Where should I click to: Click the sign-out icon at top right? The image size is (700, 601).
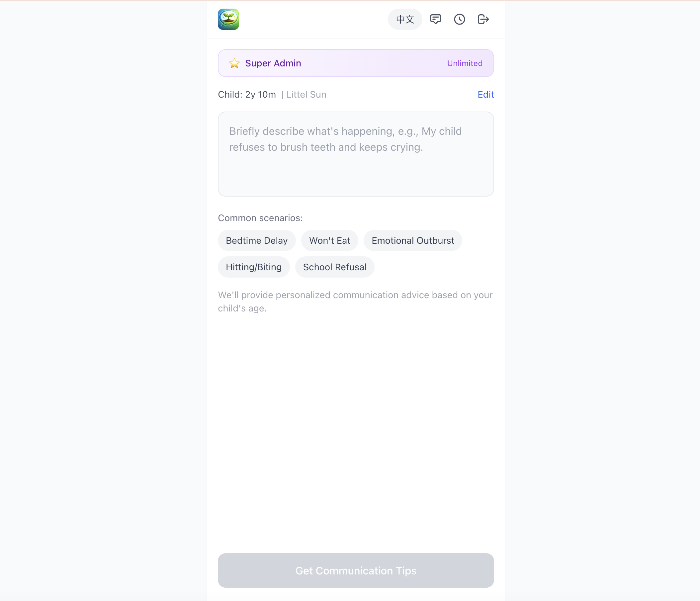tap(483, 19)
